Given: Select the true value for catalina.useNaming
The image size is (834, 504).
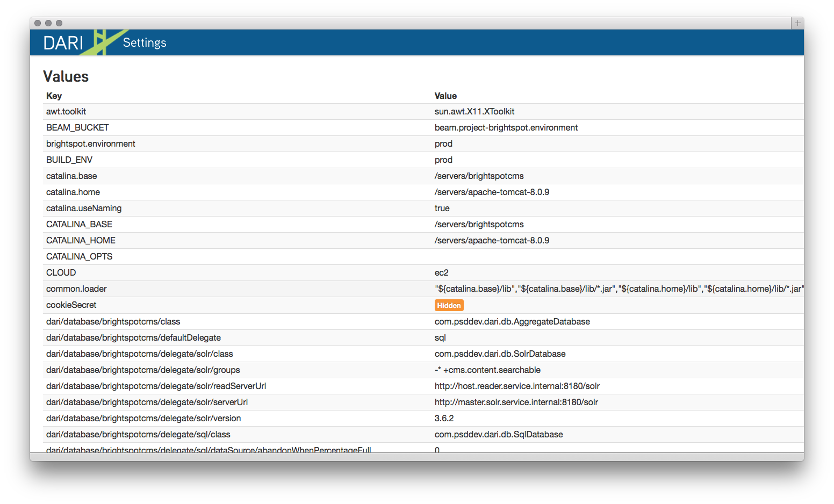Looking at the screenshot, I should (x=442, y=208).
